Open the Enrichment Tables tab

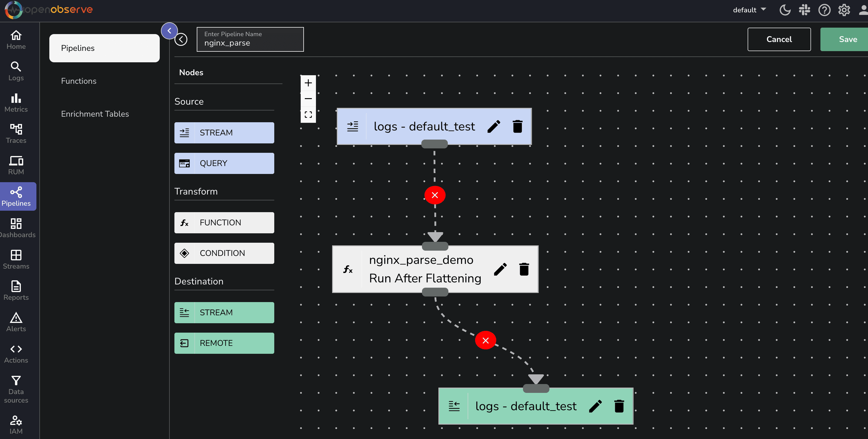pyautogui.click(x=95, y=114)
